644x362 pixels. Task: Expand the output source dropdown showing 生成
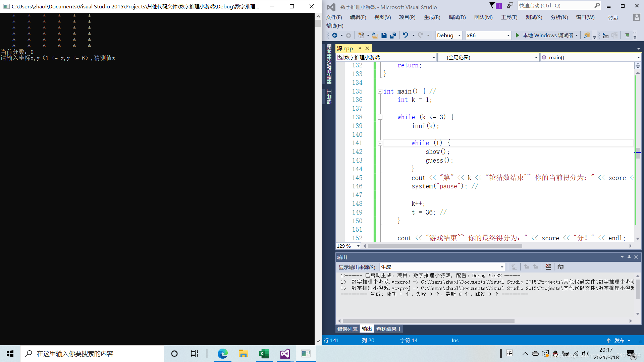(502, 267)
